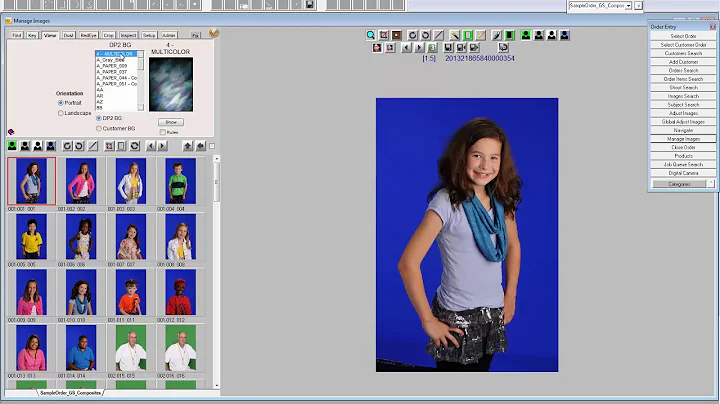Open Images Search in Order Entry
This screenshot has width=720, height=404.
point(683,96)
